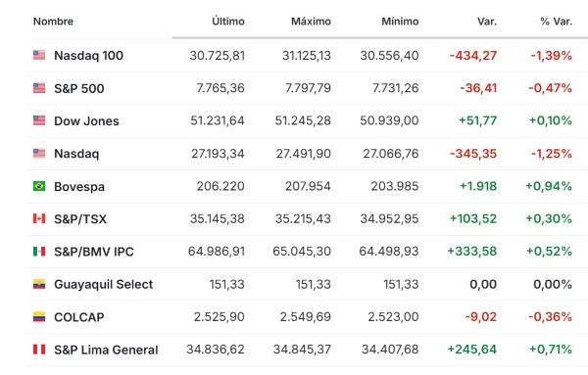Screen dimensions: 588x375
Task: Click the Brazil flag next to Bovespa
Action: [x=39, y=186]
